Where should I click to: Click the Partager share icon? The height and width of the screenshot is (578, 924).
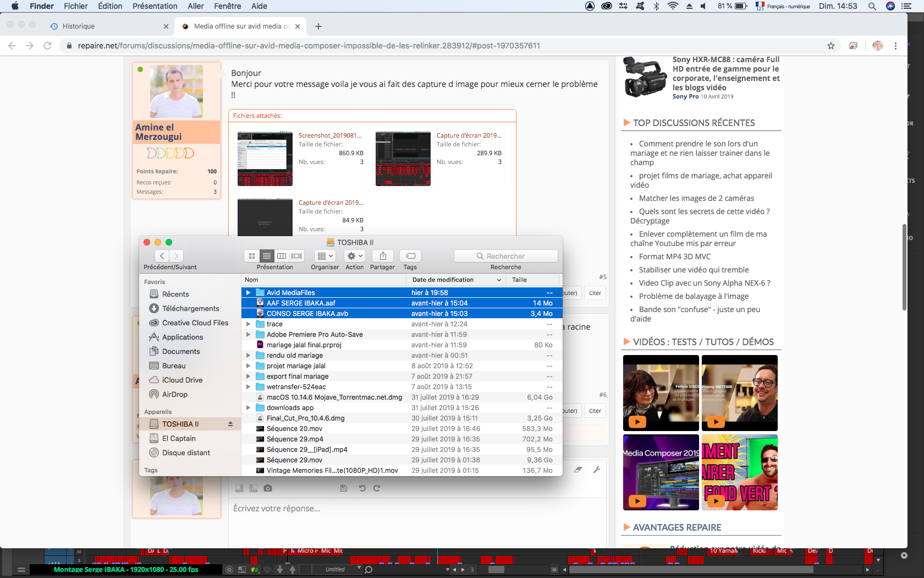383,256
